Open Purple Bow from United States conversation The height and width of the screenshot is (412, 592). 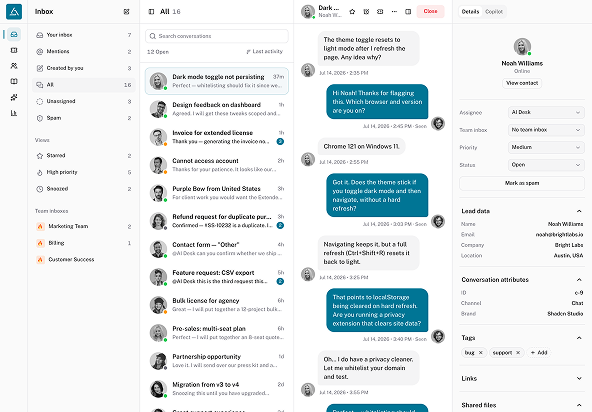coord(217,193)
